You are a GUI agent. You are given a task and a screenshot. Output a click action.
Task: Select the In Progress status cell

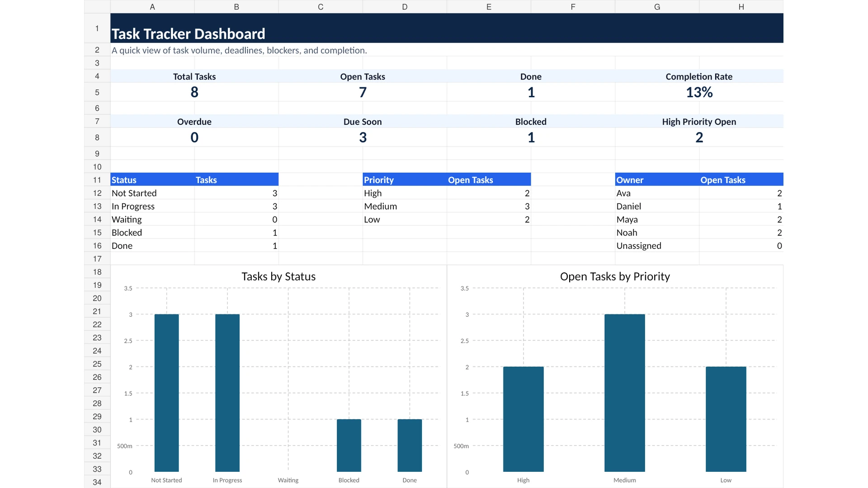(152, 206)
